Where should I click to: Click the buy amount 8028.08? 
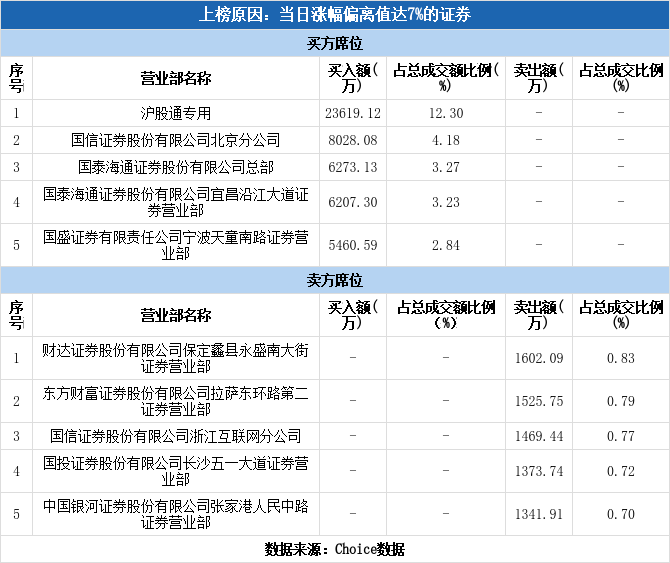[x=353, y=140]
